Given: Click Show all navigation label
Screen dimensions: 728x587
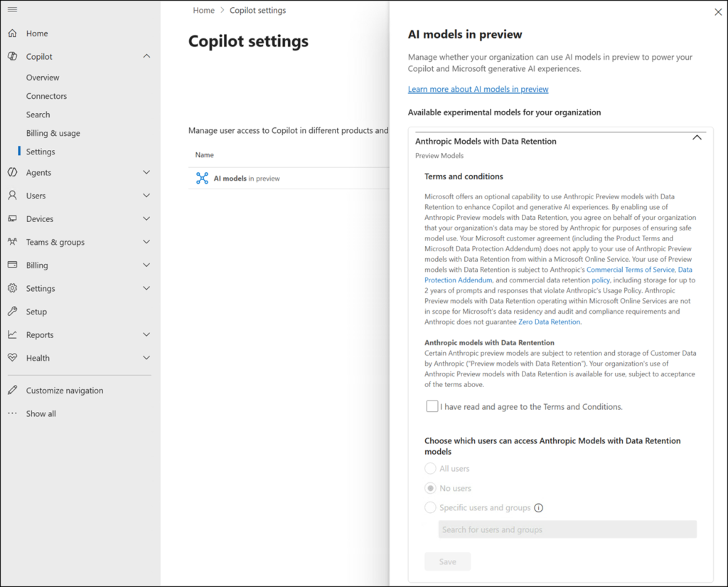Looking at the screenshot, I should click(41, 413).
